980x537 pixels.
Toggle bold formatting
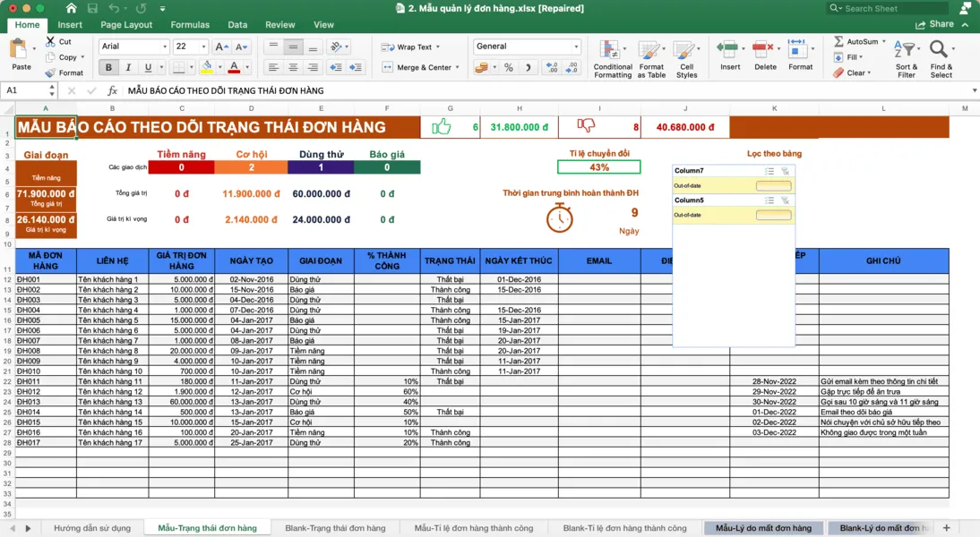(x=108, y=67)
